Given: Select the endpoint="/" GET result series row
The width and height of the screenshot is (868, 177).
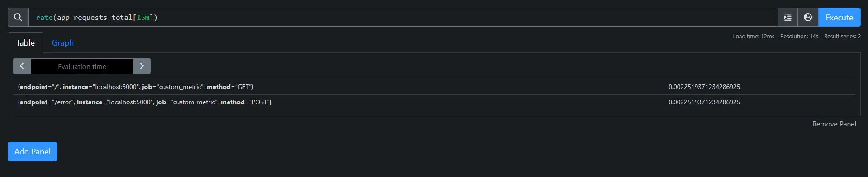Looking at the screenshot, I should pyautogui.click(x=434, y=87).
